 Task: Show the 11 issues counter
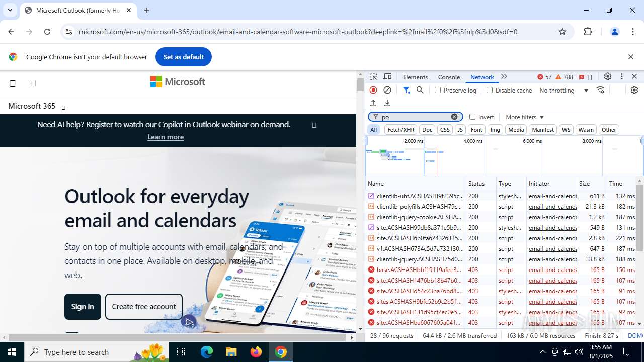pyautogui.click(x=586, y=77)
